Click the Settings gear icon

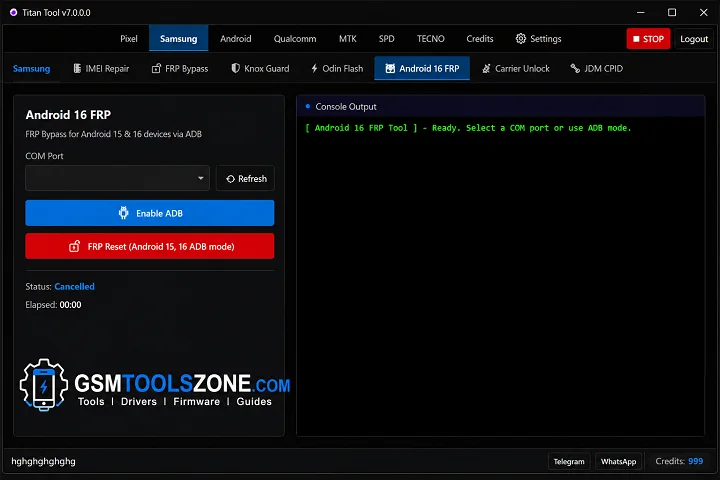pos(520,39)
